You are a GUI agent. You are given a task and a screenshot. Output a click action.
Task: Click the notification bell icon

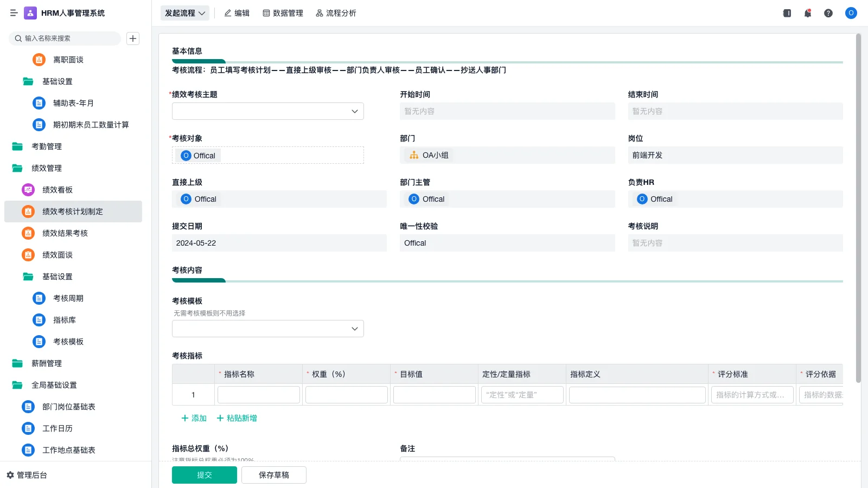(x=808, y=13)
